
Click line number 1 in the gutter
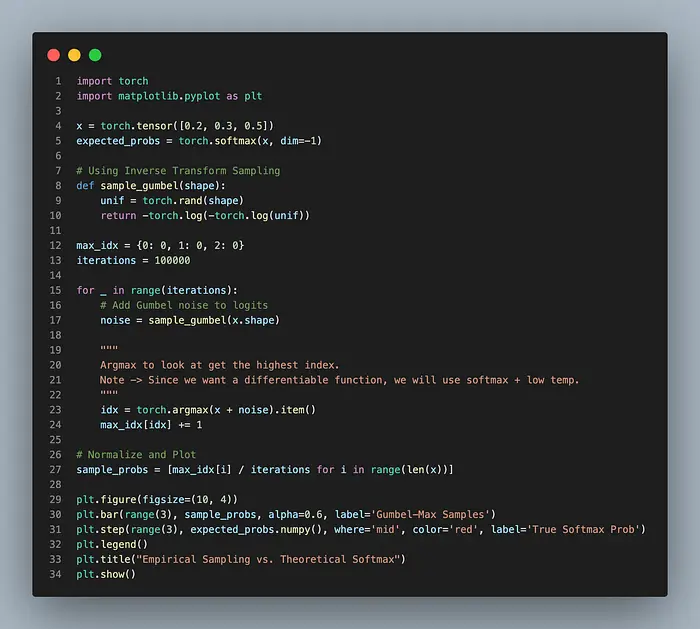[58, 81]
